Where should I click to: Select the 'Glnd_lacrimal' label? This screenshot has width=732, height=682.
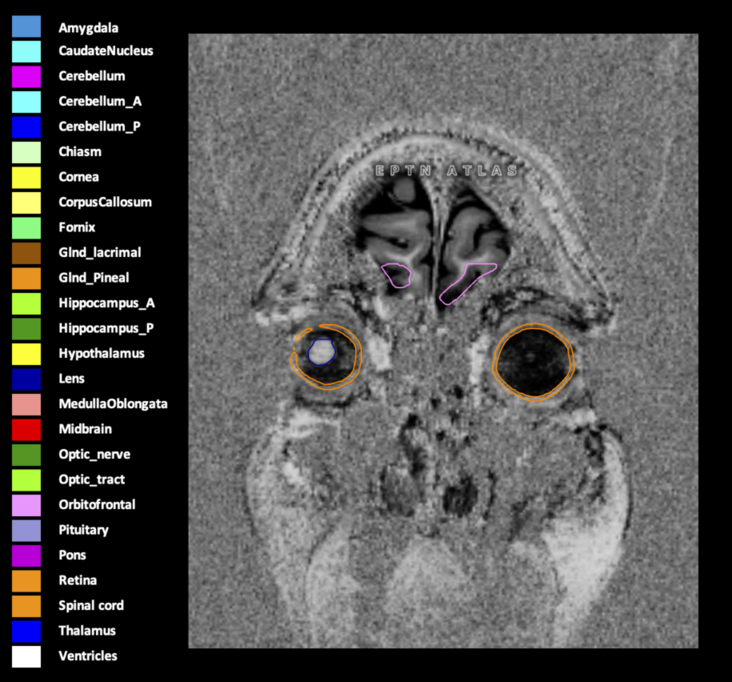[x=100, y=253]
